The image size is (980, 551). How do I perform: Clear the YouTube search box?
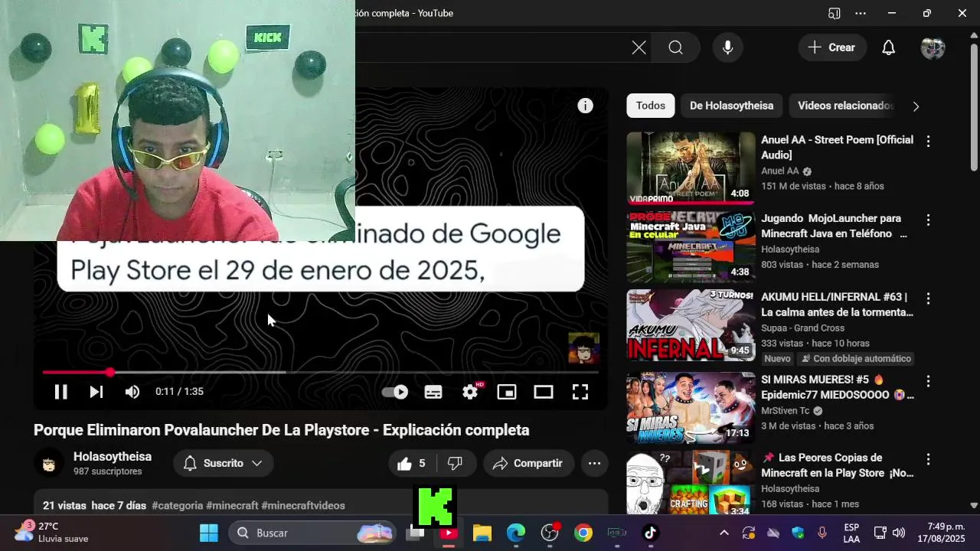[639, 47]
